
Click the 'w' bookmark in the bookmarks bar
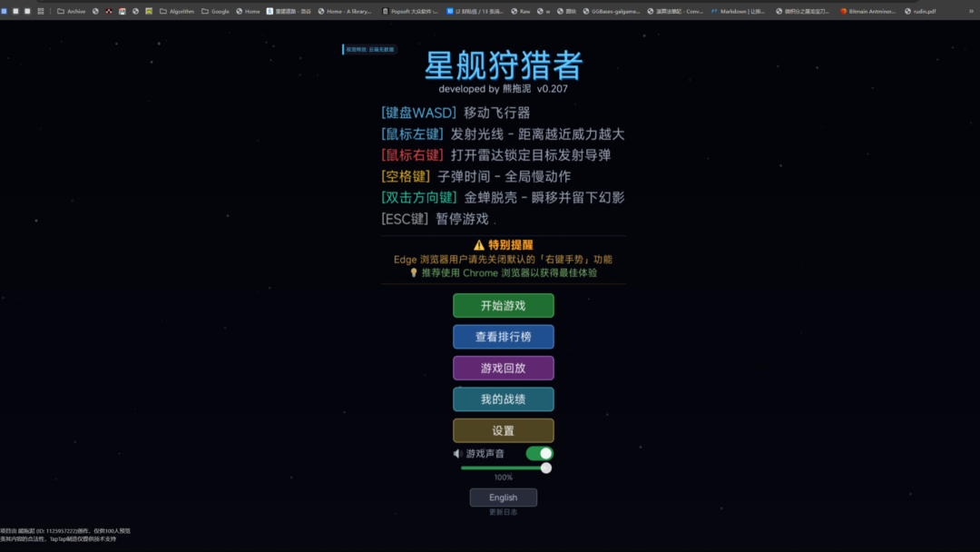[x=544, y=11]
